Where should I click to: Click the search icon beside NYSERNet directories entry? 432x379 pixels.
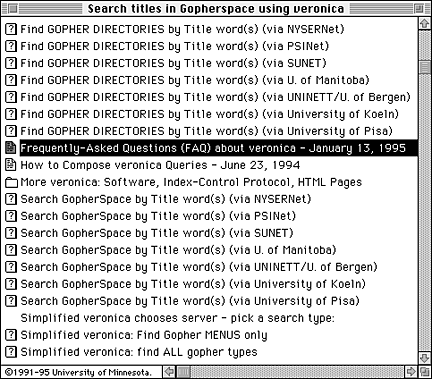pos(11,29)
